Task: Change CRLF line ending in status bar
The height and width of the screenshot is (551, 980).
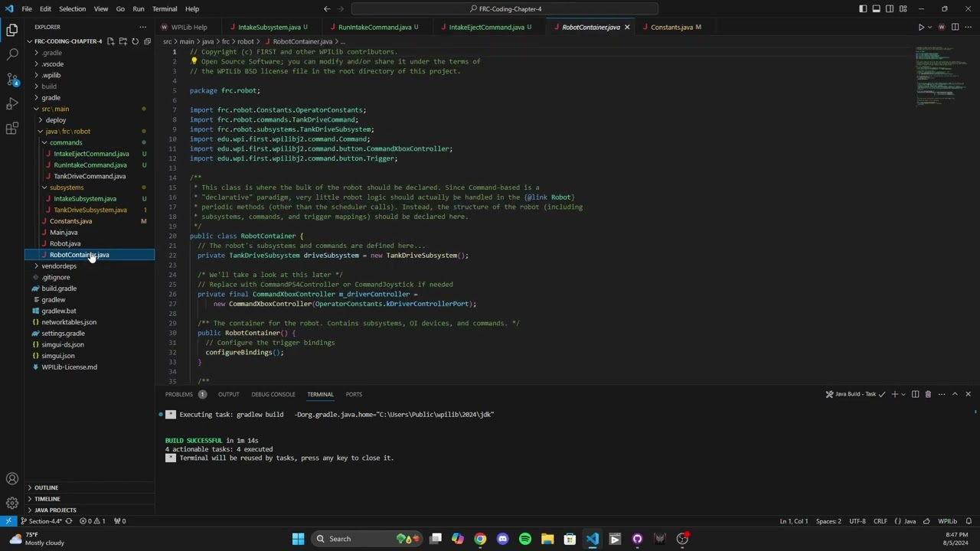Action: [x=880, y=521]
